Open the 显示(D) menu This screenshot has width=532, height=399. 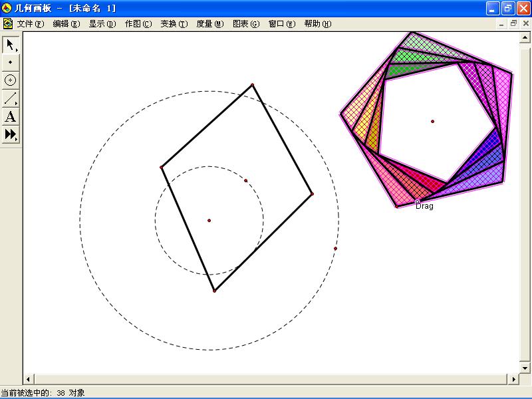(102, 24)
